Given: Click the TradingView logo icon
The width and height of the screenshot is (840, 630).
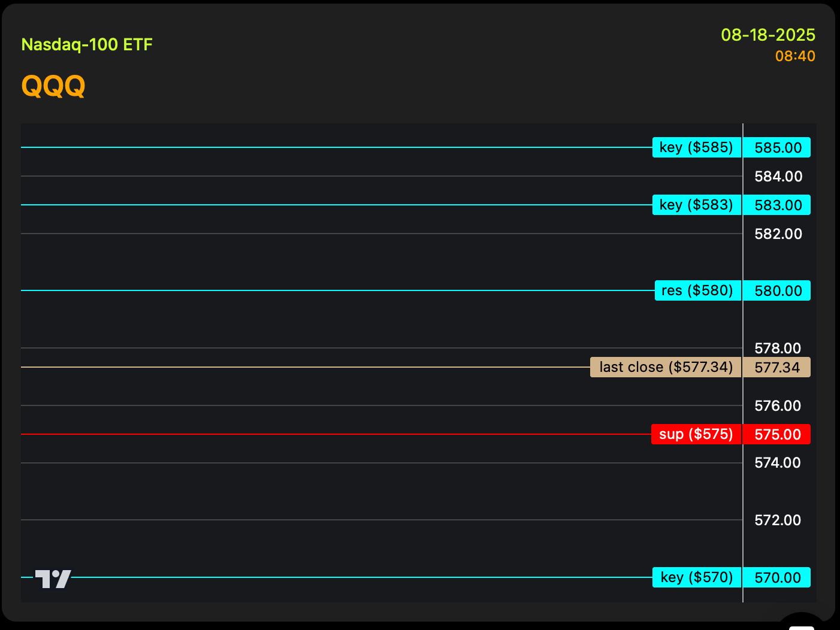Looking at the screenshot, I should tap(53, 578).
